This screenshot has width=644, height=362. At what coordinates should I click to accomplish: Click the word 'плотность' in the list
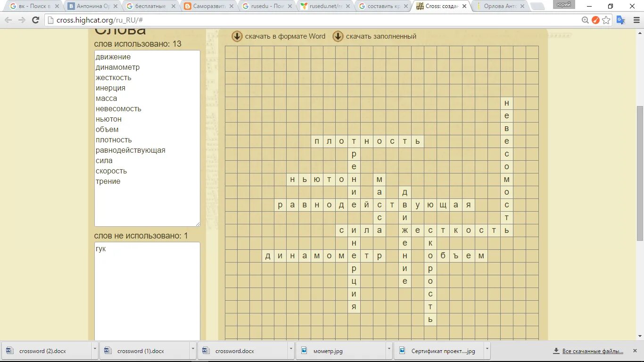(114, 140)
